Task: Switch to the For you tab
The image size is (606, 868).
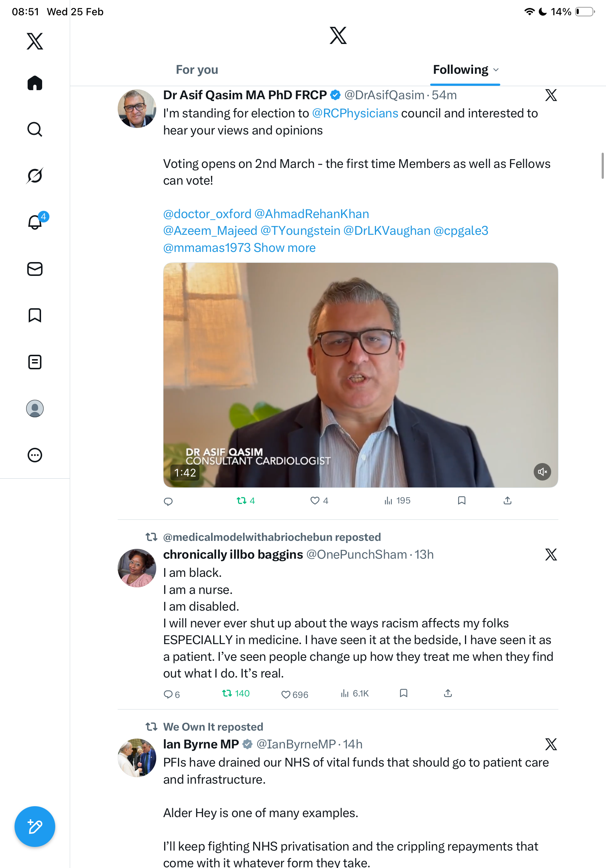Action: coord(197,70)
